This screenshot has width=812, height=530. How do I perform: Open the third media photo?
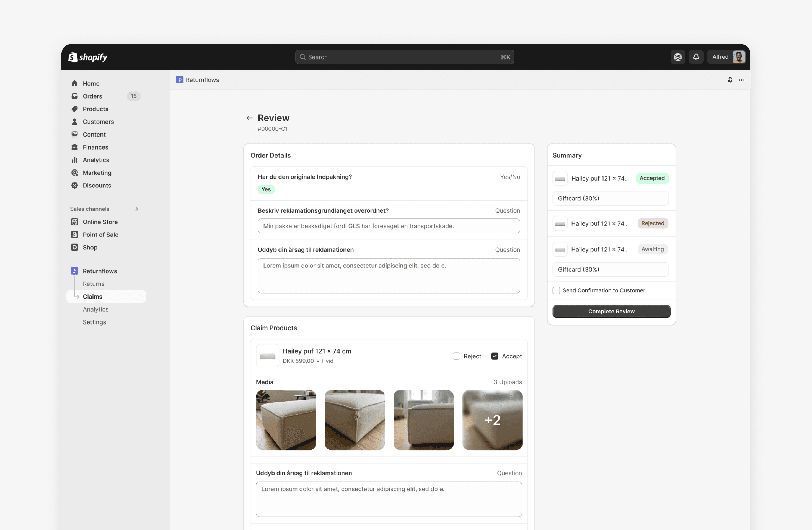pos(423,420)
